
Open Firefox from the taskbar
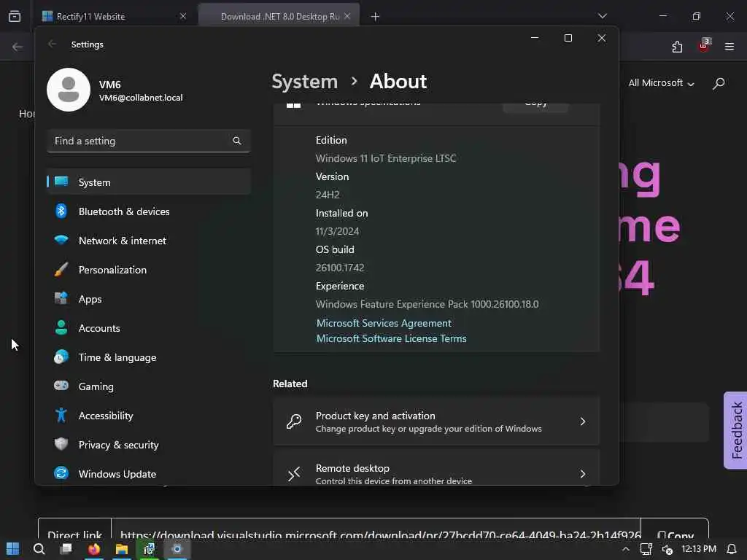pyautogui.click(x=94, y=549)
